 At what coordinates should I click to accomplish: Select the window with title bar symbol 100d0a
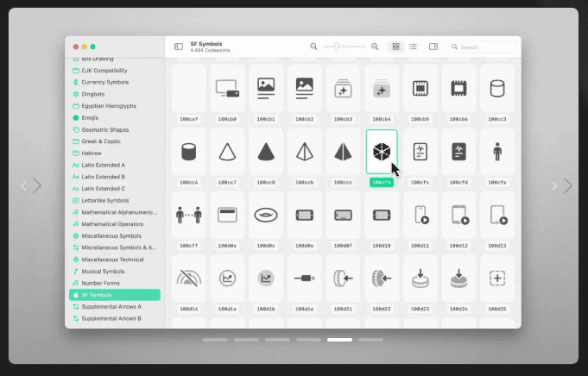227,216
